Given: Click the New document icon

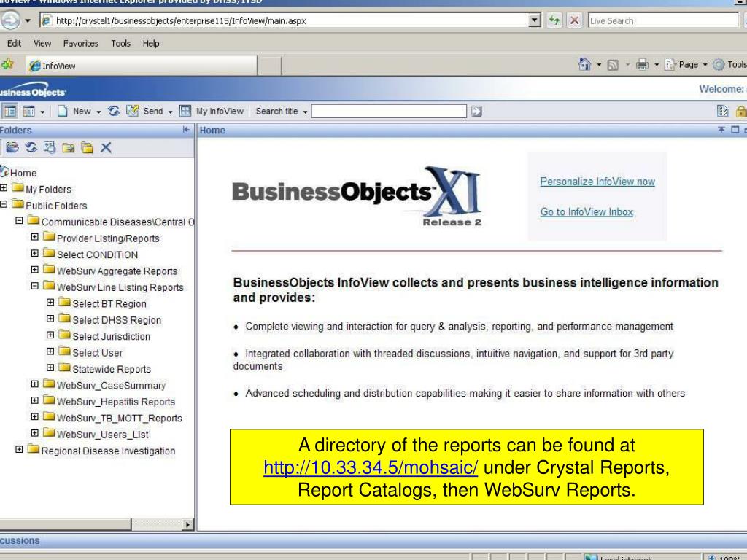Looking at the screenshot, I should point(62,111).
